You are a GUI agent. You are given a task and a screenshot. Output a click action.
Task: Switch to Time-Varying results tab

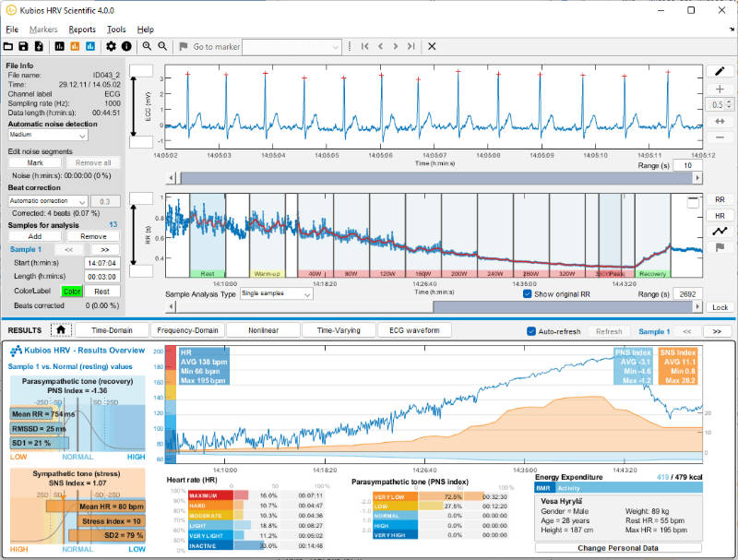tap(339, 330)
